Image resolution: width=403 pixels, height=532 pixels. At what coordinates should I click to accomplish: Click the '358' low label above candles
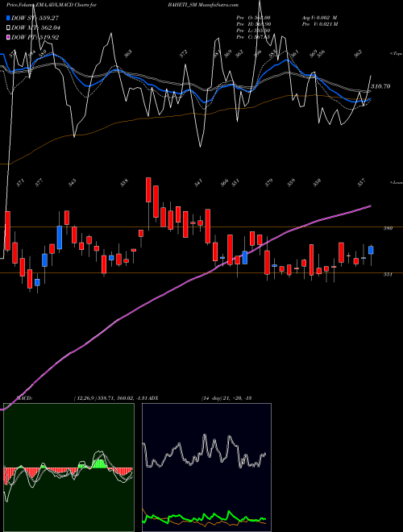point(125,182)
